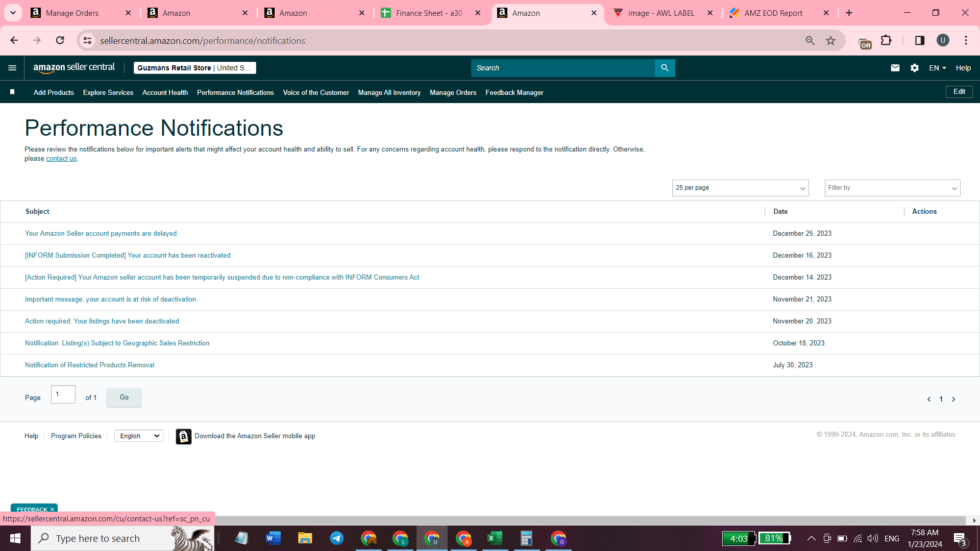This screenshot has width=980, height=551.
Task: Open the English footer language selector
Action: [x=139, y=436]
